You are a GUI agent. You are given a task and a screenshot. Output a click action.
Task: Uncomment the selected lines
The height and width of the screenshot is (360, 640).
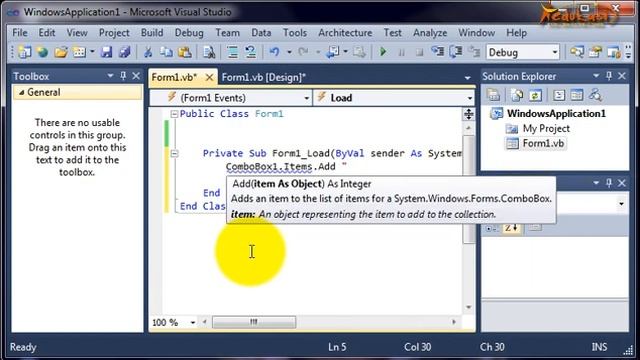pyautogui.click(x=251, y=52)
